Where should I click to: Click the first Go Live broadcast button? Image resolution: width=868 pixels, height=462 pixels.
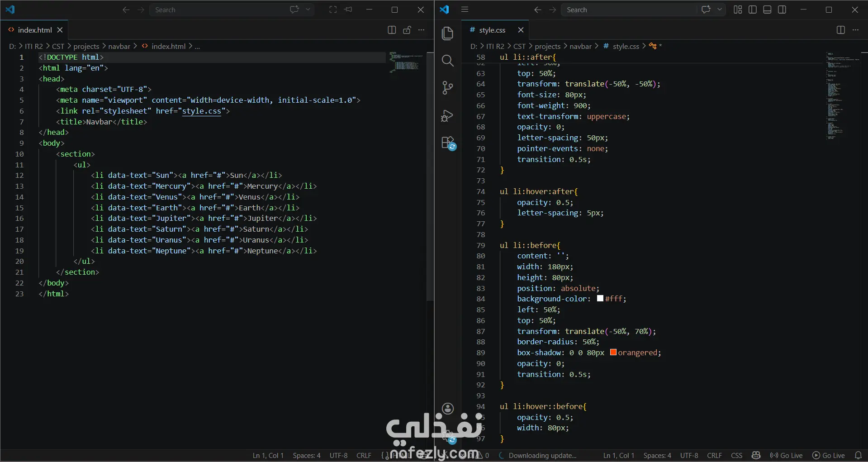click(x=786, y=455)
